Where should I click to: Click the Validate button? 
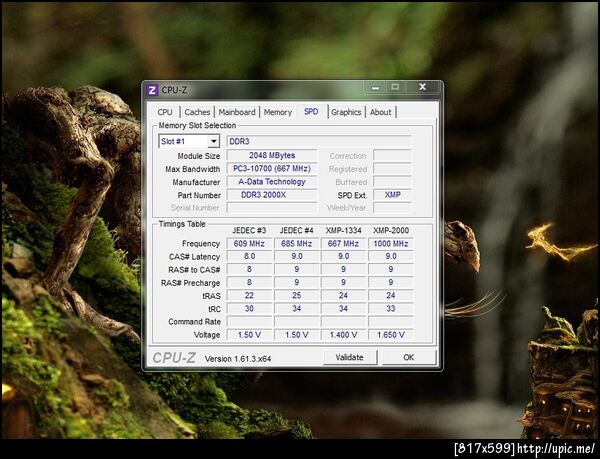pyautogui.click(x=350, y=358)
